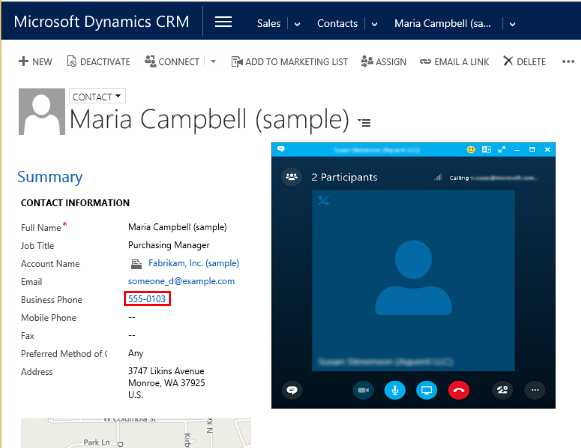Screen dimensions: 581x448
Task: Open the Maria Campbell (sa... breadcrumb
Action: pos(442,23)
